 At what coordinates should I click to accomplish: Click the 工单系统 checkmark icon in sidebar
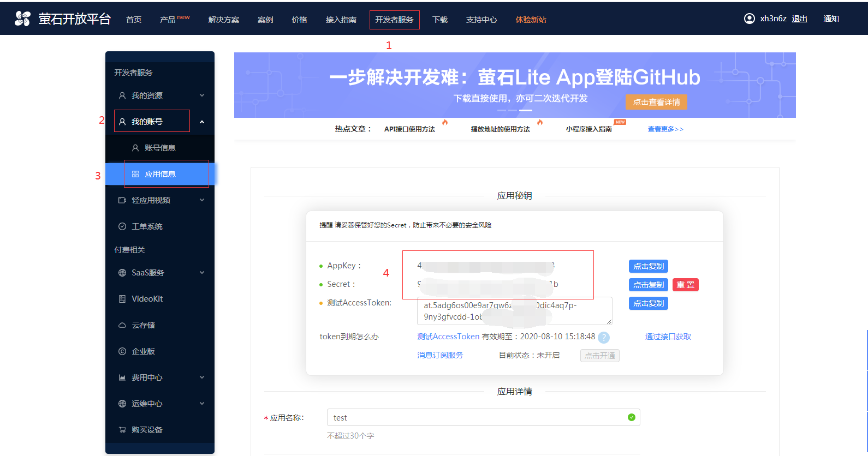pos(122,226)
